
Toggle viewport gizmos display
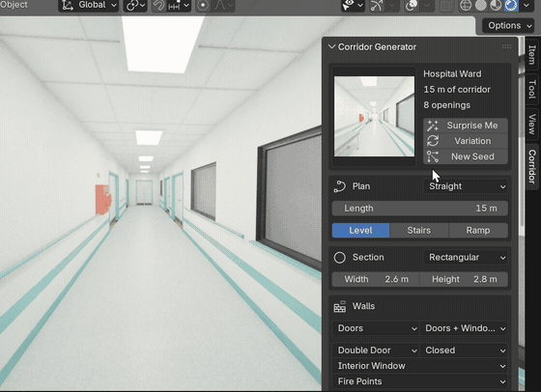pos(377,6)
